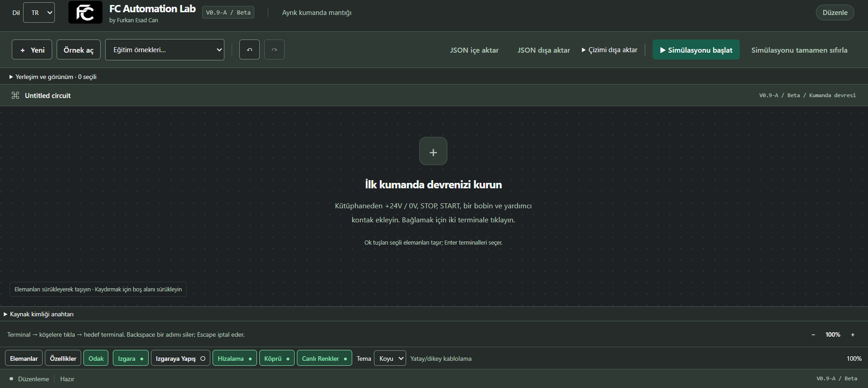Toggle Odak focus mode
Viewport: 868px width, 388px height.
(96, 358)
